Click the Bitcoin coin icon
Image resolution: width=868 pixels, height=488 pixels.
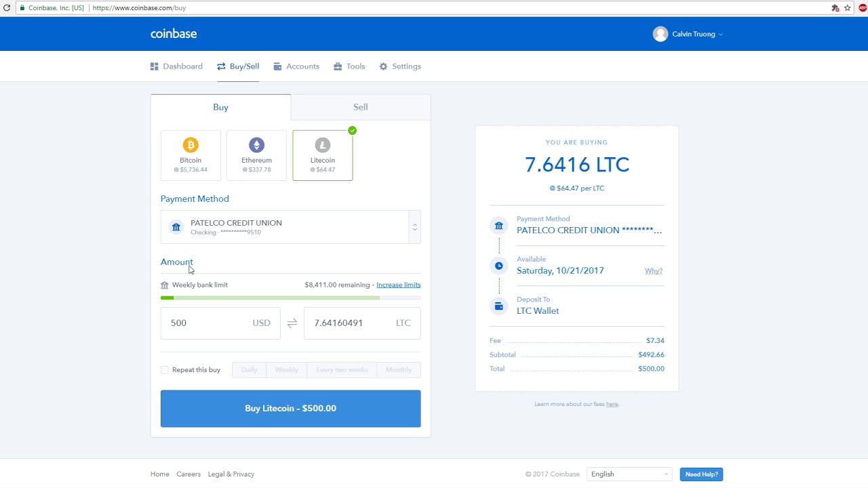tap(191, 145)
